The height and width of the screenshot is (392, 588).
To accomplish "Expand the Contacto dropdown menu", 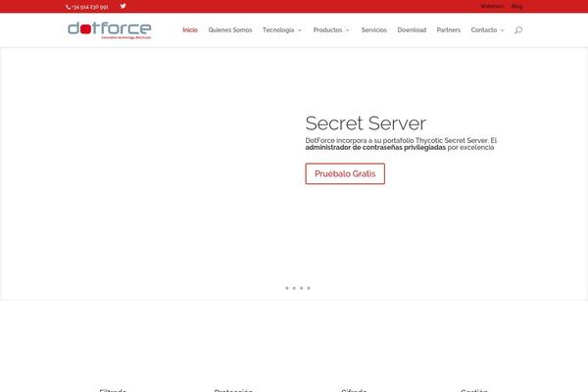I will 487,30.
